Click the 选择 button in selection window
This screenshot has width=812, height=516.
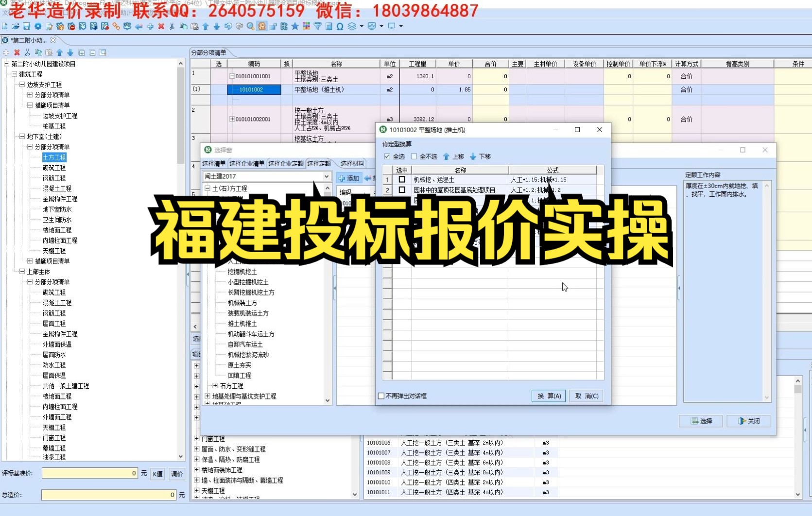tap(701, 421)
